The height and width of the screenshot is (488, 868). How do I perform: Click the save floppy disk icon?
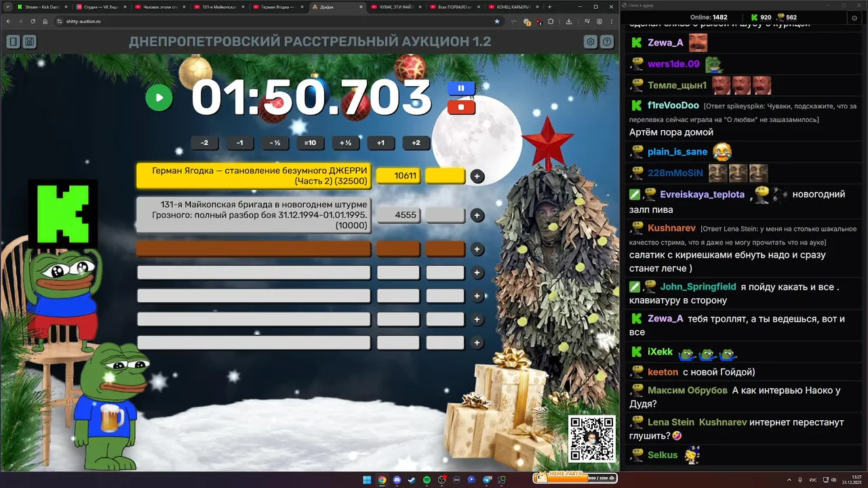tap(29, 42)
